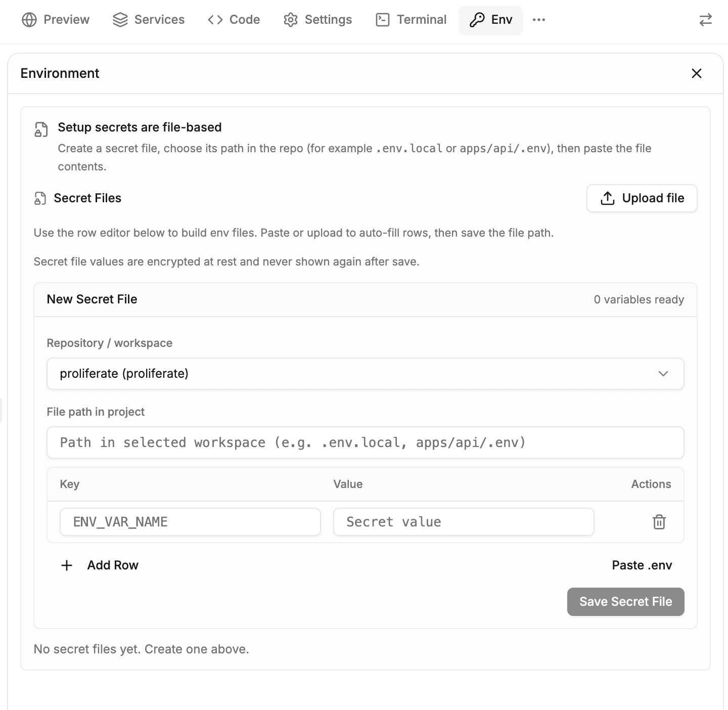
Task: Delete the variable row with the trash icon
Action: 659,522
